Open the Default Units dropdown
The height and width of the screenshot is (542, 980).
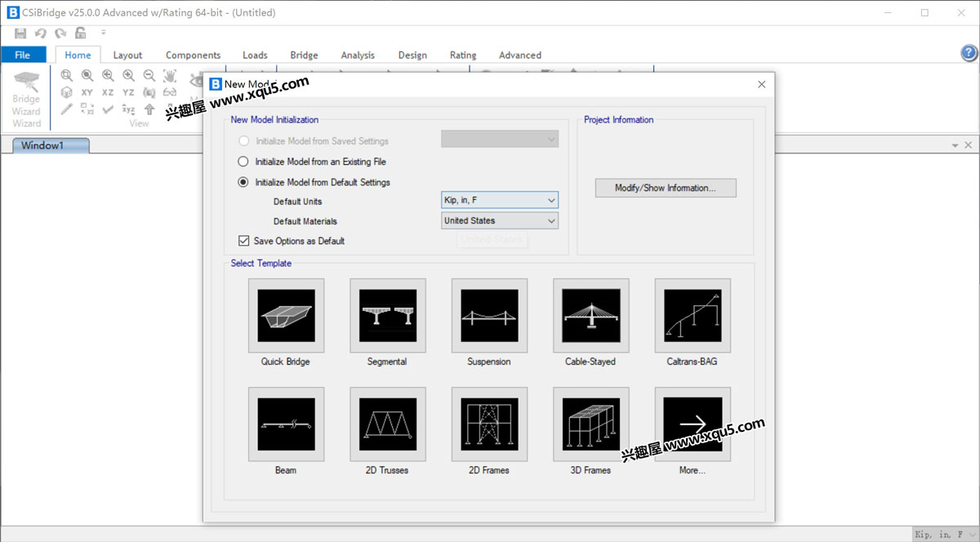[x=500, y=200]
